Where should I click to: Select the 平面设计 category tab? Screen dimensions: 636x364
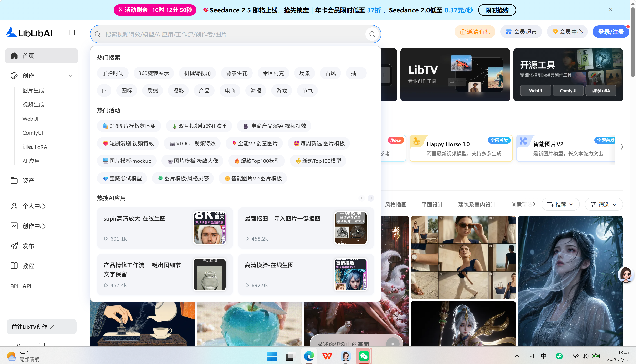(432, 204)
